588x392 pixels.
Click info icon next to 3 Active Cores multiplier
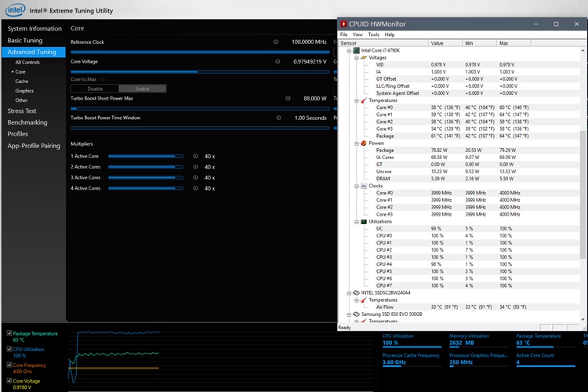(x=195, y=177)
